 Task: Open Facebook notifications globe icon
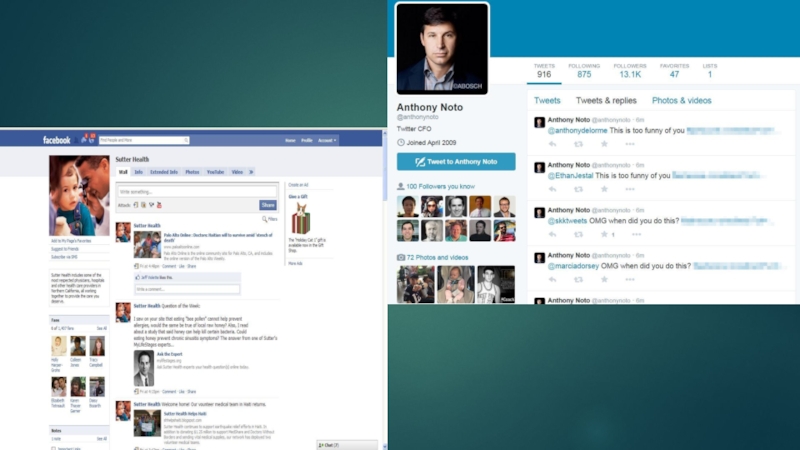click(x=92, y=139)
